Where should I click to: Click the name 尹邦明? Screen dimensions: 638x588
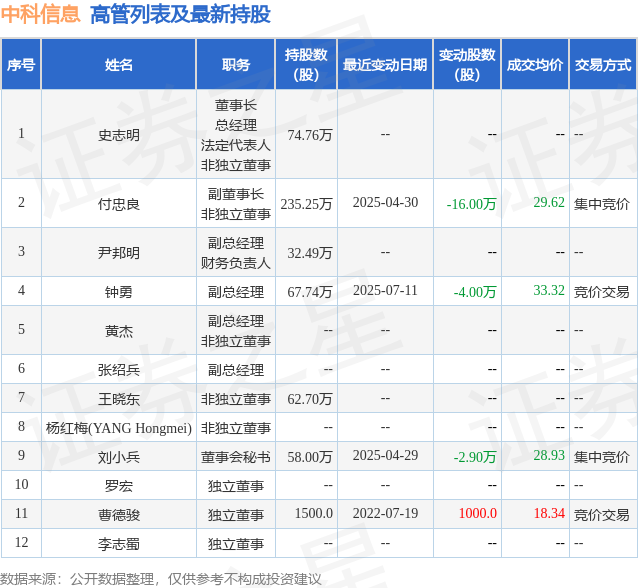coord(118,253)
